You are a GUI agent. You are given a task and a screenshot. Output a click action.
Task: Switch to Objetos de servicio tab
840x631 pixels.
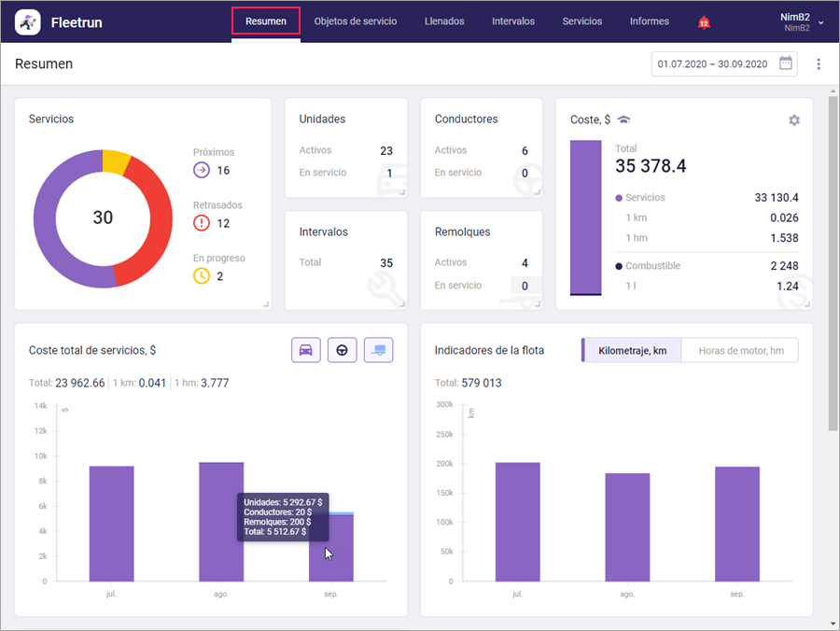click(x=356, y=21)
